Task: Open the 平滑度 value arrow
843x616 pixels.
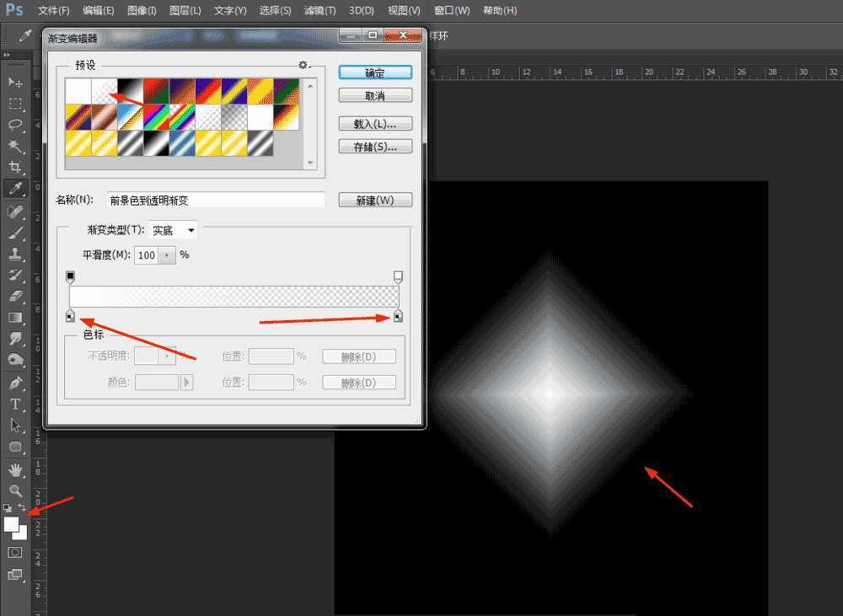Action: tap(167, 255)
